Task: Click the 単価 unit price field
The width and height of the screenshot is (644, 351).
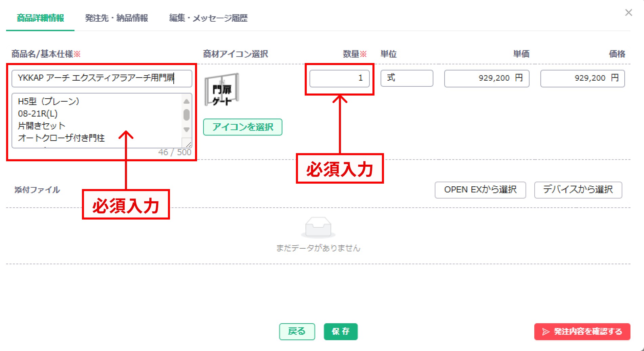Action: coord(487,78)
